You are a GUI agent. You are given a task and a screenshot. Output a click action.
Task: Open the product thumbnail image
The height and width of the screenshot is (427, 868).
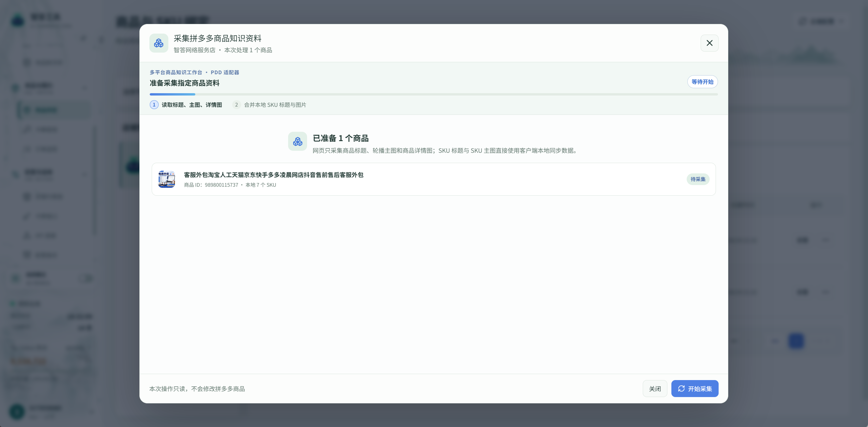166,179
